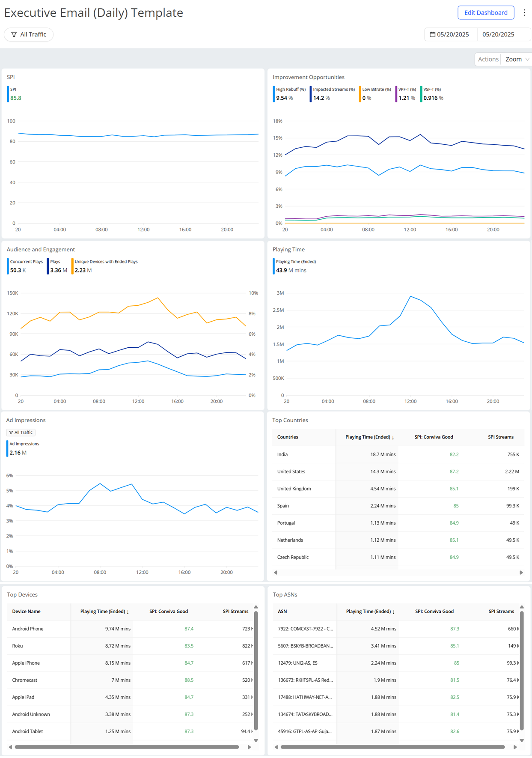Click the calendar icon in date range

click(432, 35)
